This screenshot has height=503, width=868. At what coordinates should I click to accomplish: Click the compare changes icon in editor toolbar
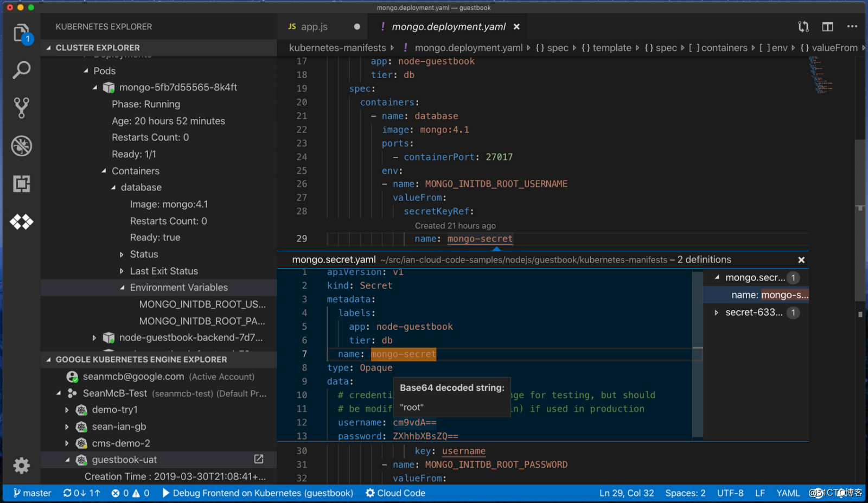[803, 27]
